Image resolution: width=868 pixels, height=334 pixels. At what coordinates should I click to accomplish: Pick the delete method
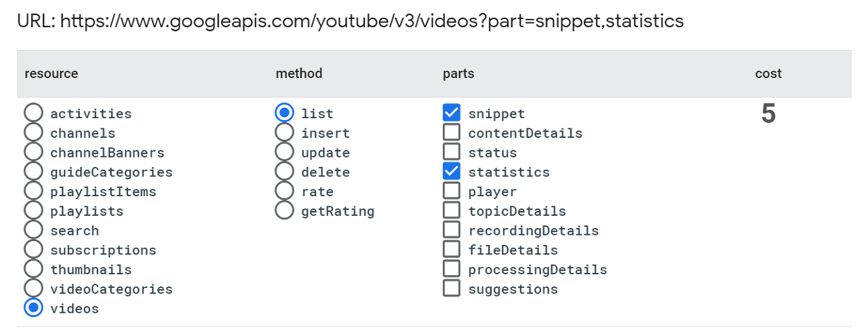285,172
